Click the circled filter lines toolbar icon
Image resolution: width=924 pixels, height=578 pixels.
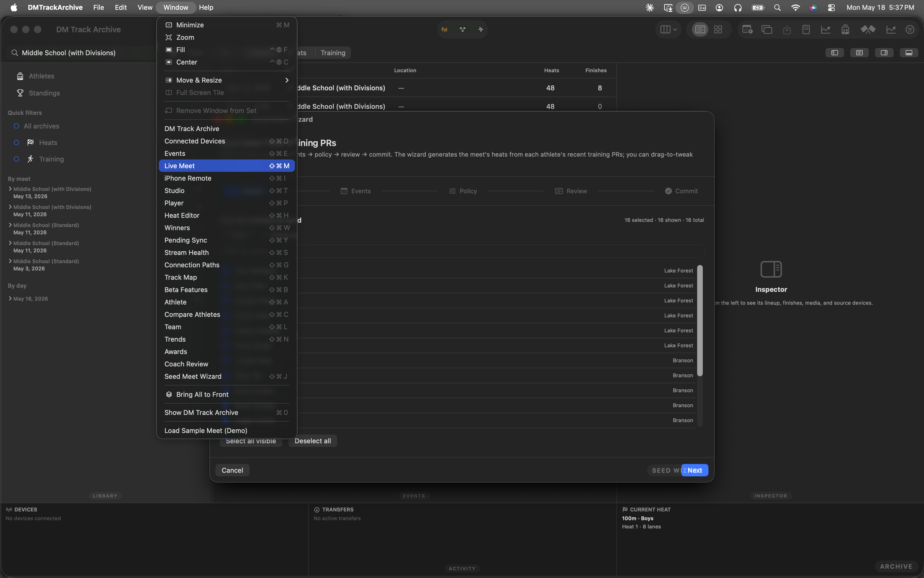[x=910, y=29]
